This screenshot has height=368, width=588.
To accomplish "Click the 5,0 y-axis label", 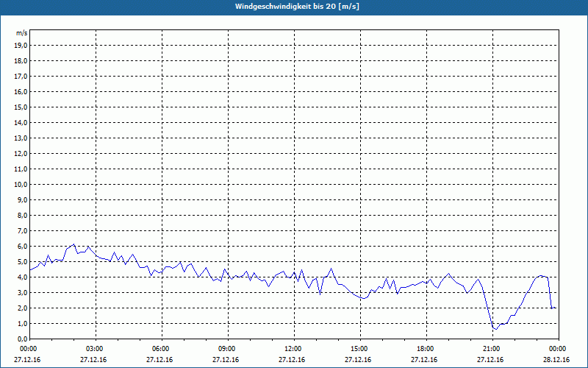I will click(22, 261).
